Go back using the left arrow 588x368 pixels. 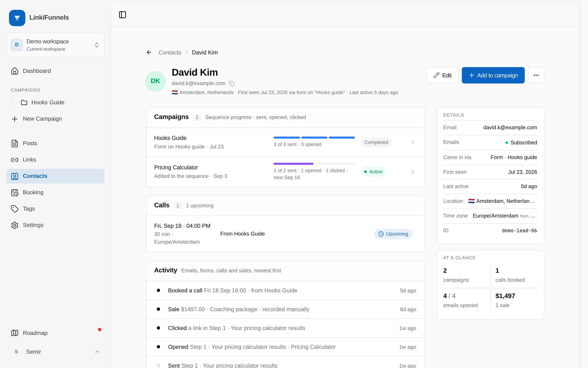tap(149, 52)
